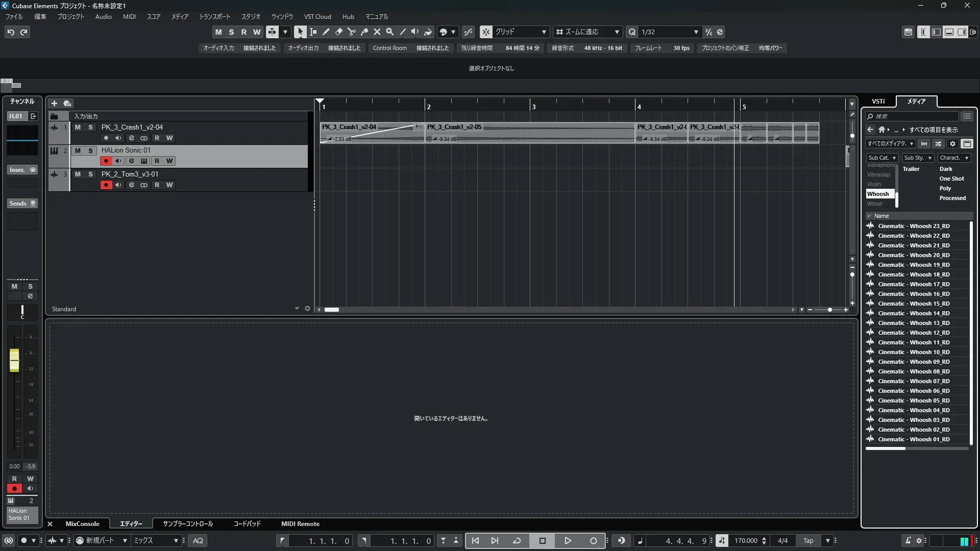Screen dimensions: 980x551
Task: Select the Split scissors tool
Action: [352, 32]
